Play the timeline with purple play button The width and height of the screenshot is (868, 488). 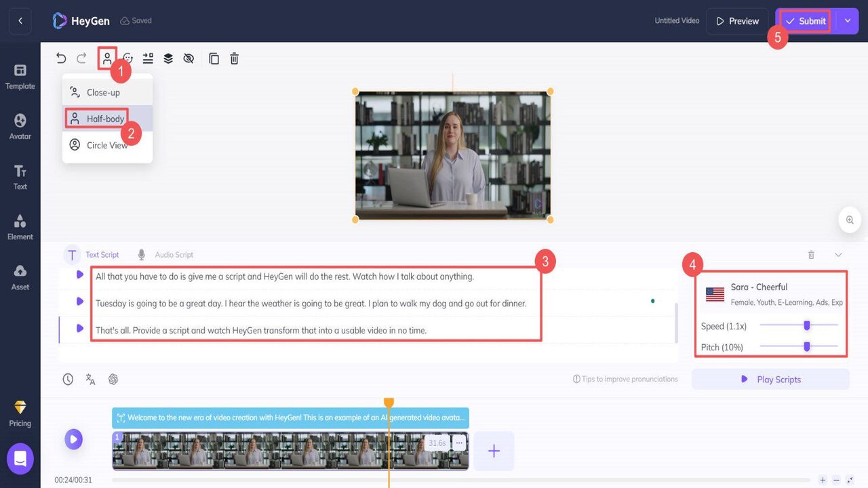click(74, 439)
